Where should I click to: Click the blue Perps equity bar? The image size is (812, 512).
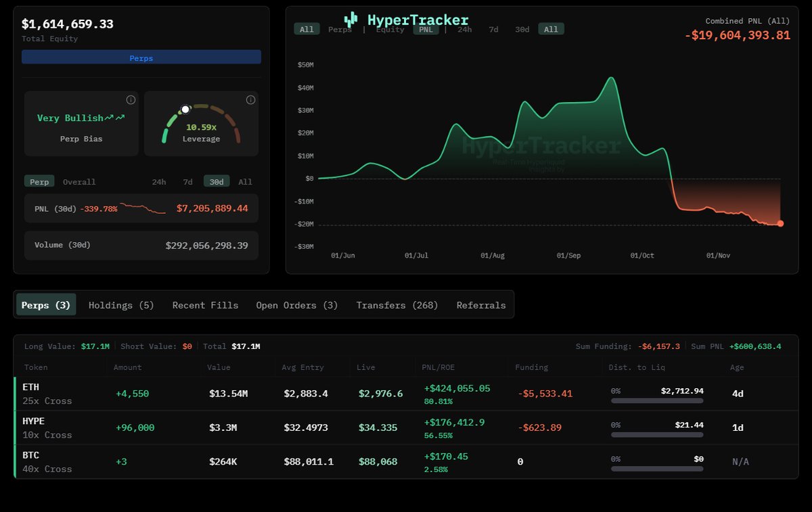tap(141, 58)
